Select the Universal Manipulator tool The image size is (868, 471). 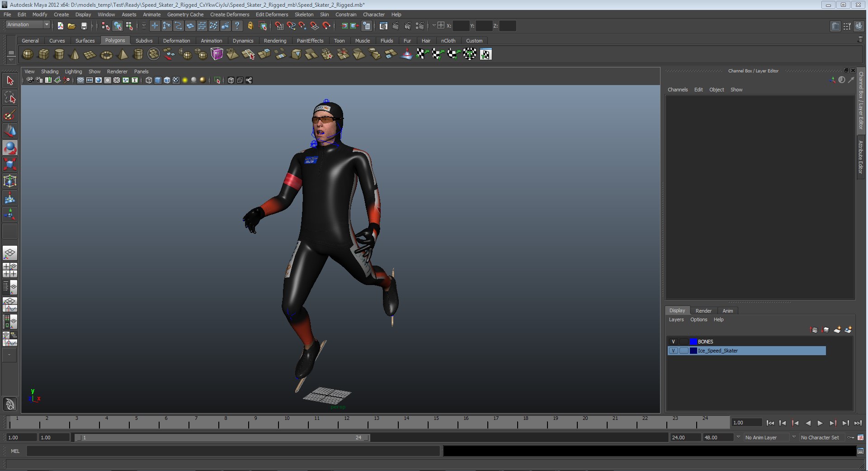[10, 181]
